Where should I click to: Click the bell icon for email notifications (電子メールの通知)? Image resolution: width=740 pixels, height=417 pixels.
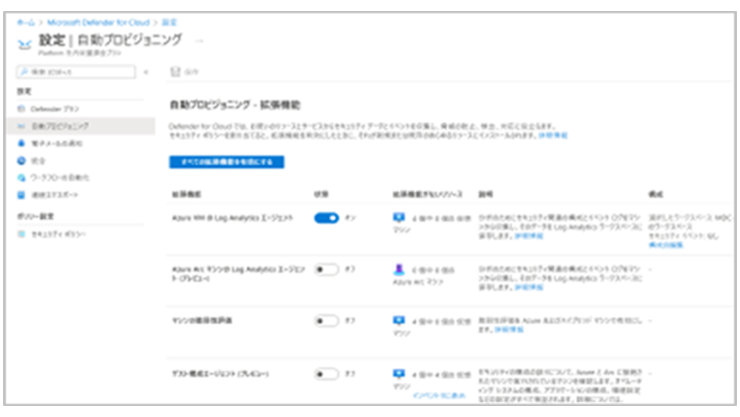[21, 143]
